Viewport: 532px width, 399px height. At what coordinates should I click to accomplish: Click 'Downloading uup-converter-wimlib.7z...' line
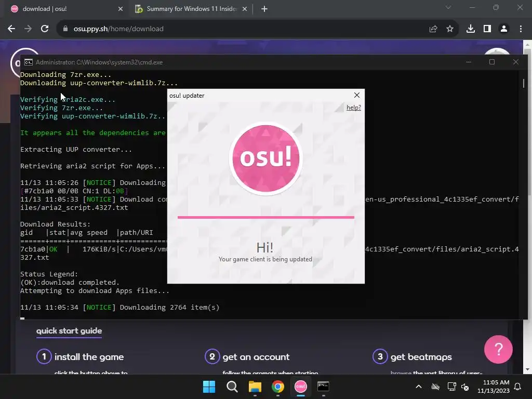(x=99, y=83)
